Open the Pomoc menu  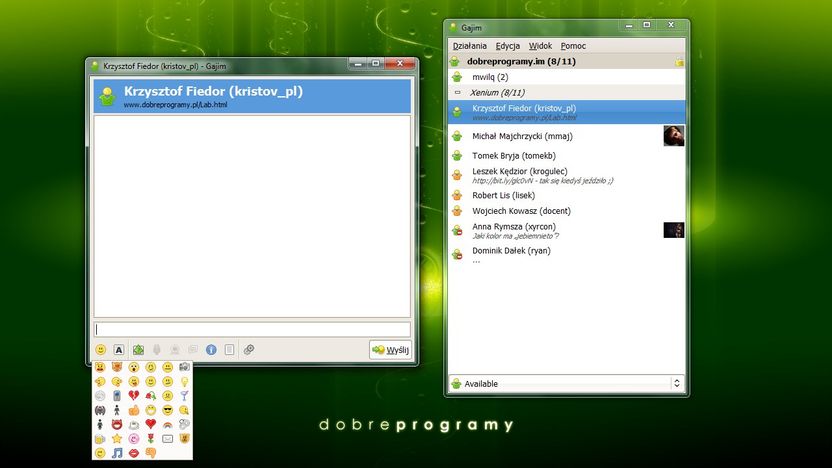573,46
